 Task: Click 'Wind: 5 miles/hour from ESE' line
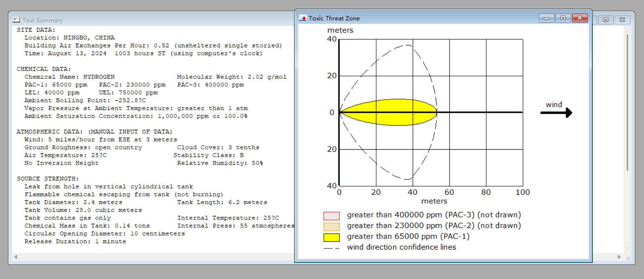[101, 139]
